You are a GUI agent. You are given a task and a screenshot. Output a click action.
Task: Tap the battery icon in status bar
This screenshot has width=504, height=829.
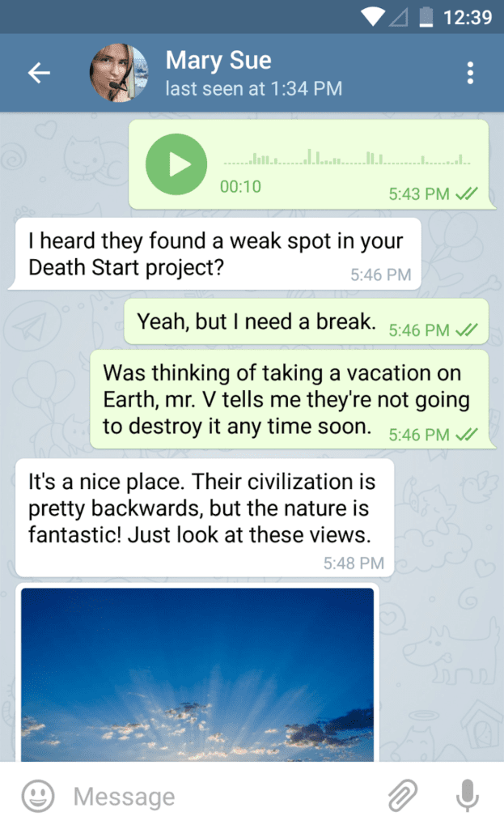coord(426,17)
